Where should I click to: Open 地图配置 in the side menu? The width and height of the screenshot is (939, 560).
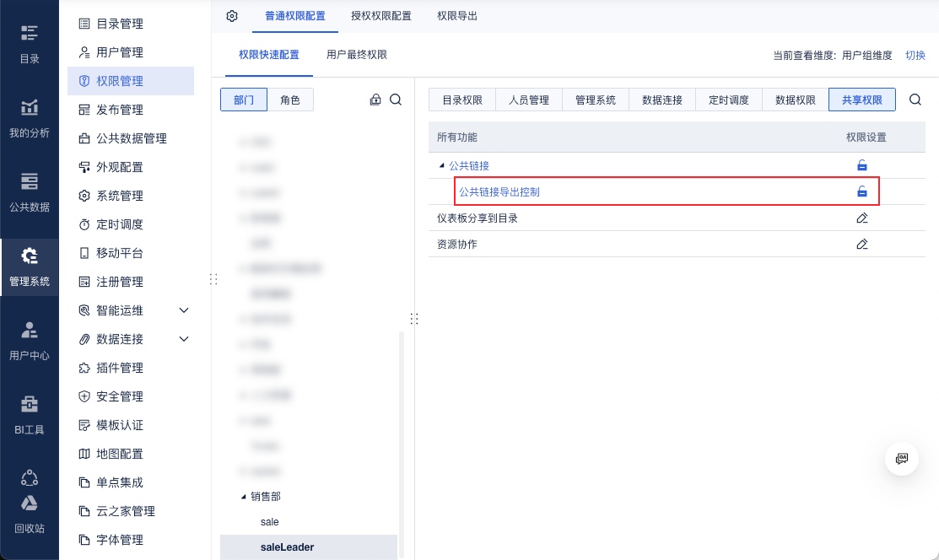(x=131, y=454)
